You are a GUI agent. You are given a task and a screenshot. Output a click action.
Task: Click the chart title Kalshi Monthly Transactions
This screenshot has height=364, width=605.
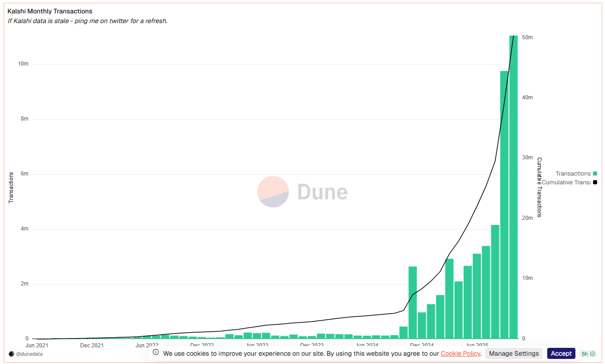50,11
